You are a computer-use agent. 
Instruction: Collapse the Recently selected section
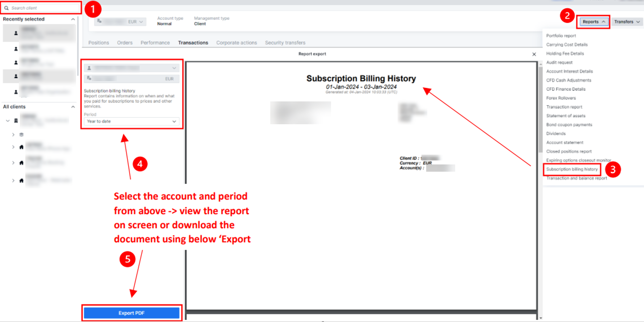73,19
